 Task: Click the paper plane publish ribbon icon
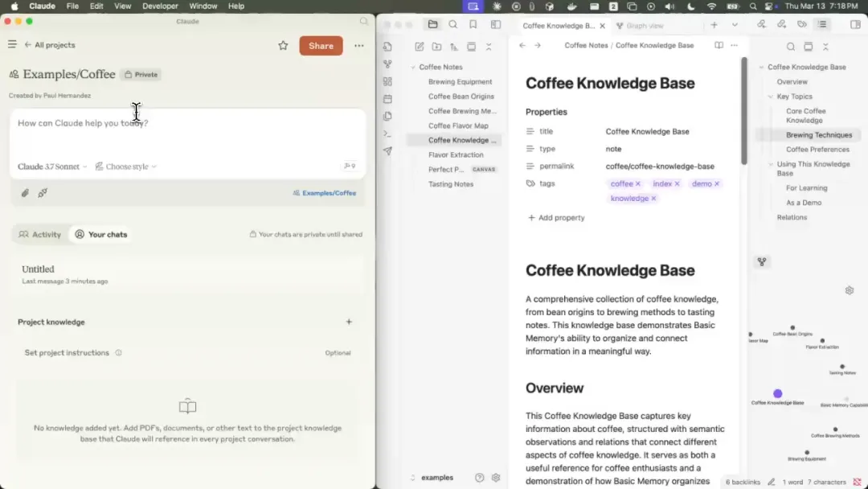tap(387, 150)
